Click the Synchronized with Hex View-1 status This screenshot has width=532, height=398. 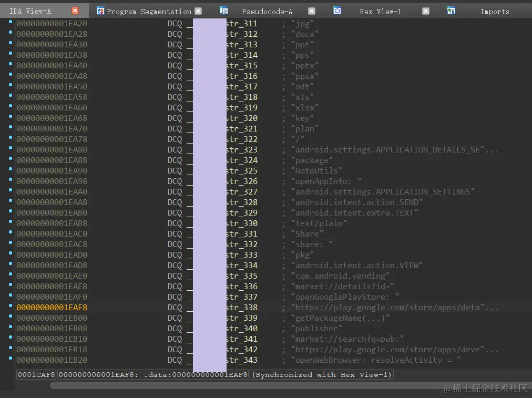[322, 374]
